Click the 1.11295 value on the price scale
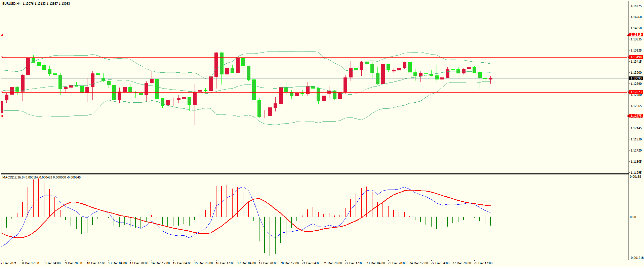This screenshot has height=267, width=644. 636,173
